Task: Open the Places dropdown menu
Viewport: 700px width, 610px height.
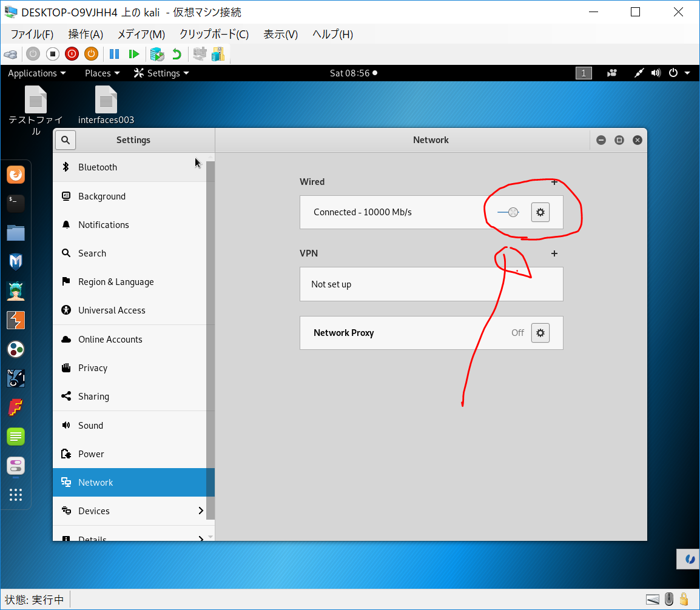Action: coord(102,73)
